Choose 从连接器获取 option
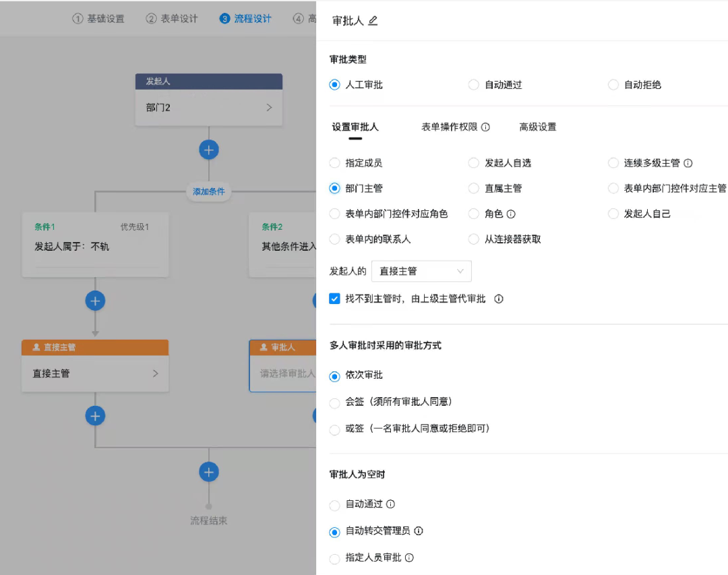 [x=474, y=240]
